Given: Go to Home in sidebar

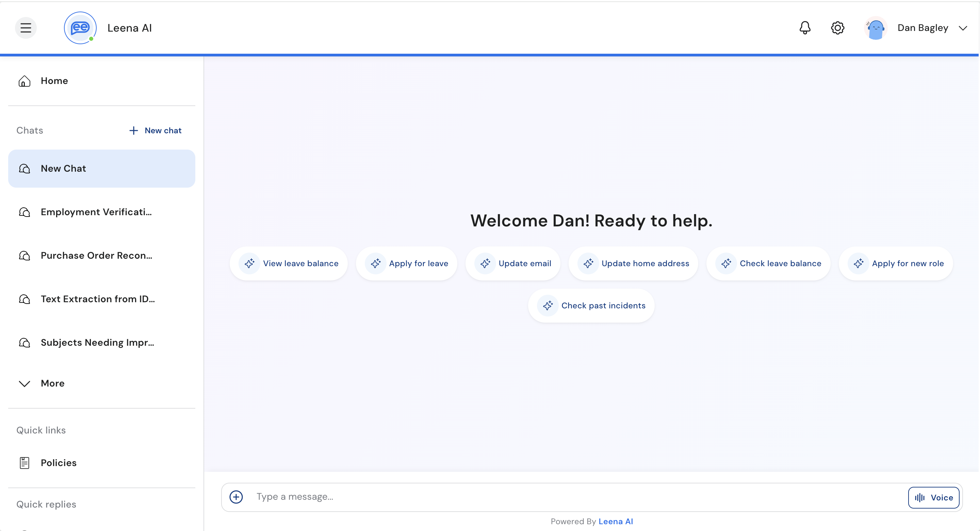Looking at the screenshot, I should (54, 81).
